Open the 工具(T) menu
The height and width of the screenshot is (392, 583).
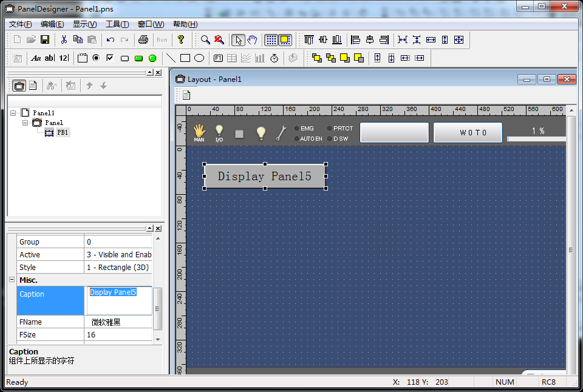[117, 24]
